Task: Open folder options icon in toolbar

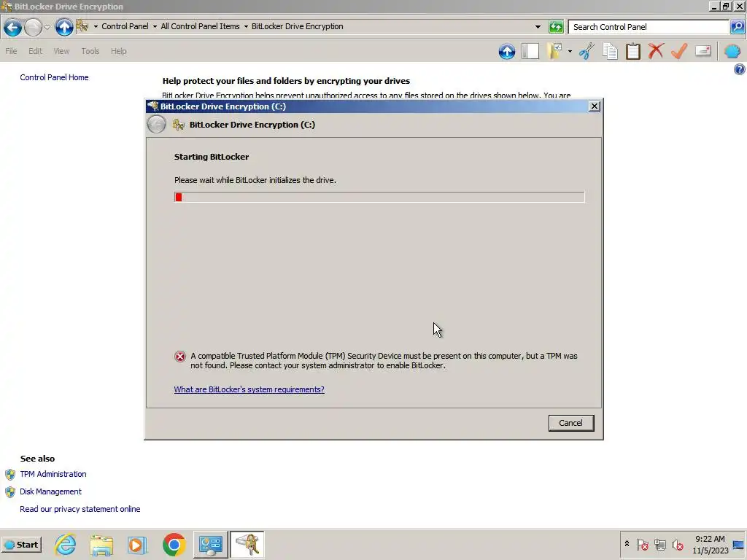Action: pyautogui.click(x=554, y=52)
